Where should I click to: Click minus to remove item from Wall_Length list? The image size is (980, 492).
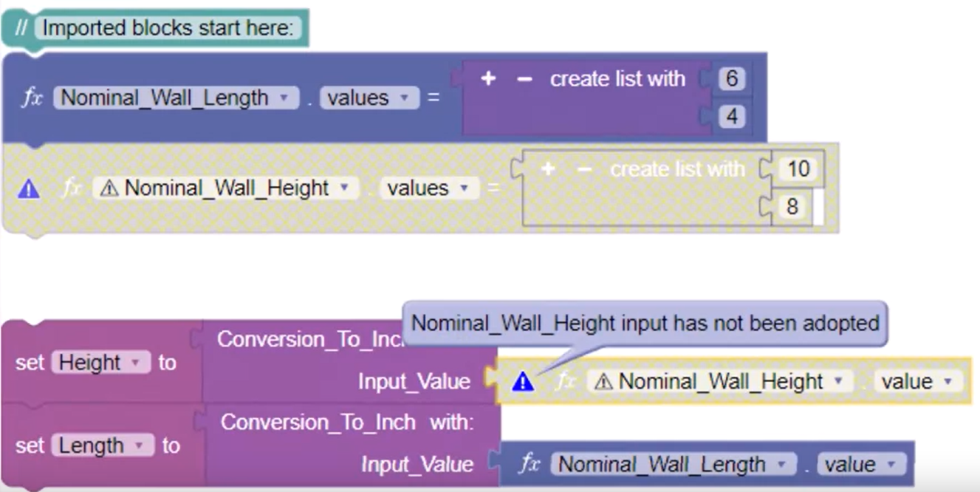click(x=524, y=78)
